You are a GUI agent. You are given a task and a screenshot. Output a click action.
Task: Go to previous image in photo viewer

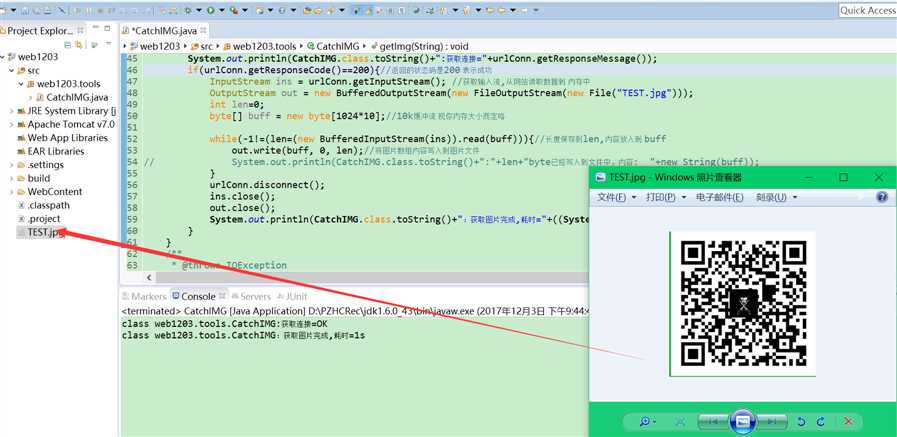[x=714, y=422]
